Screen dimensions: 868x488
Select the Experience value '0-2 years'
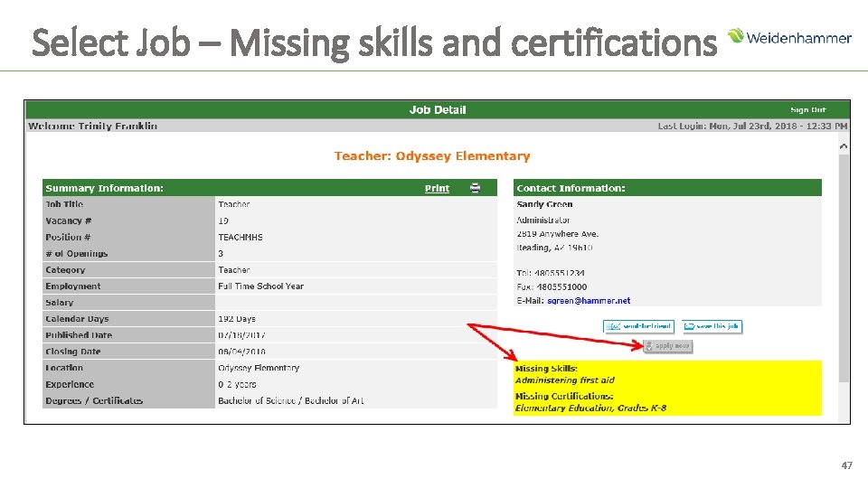(x=237, y=385)
